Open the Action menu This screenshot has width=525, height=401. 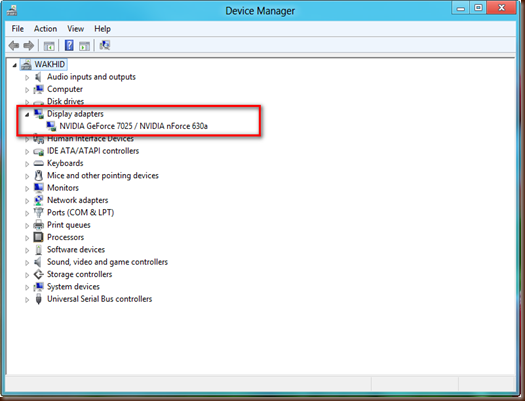click(45, 29)
